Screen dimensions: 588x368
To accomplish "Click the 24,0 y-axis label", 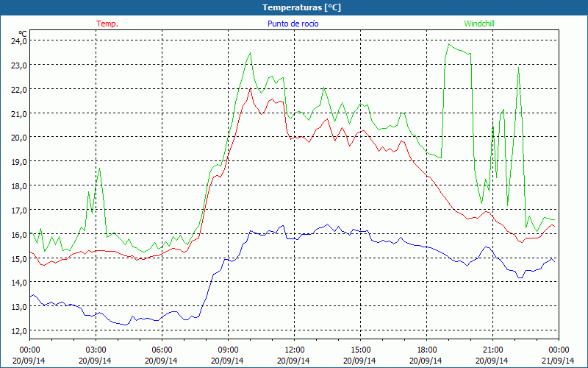I will coord(19,40).
